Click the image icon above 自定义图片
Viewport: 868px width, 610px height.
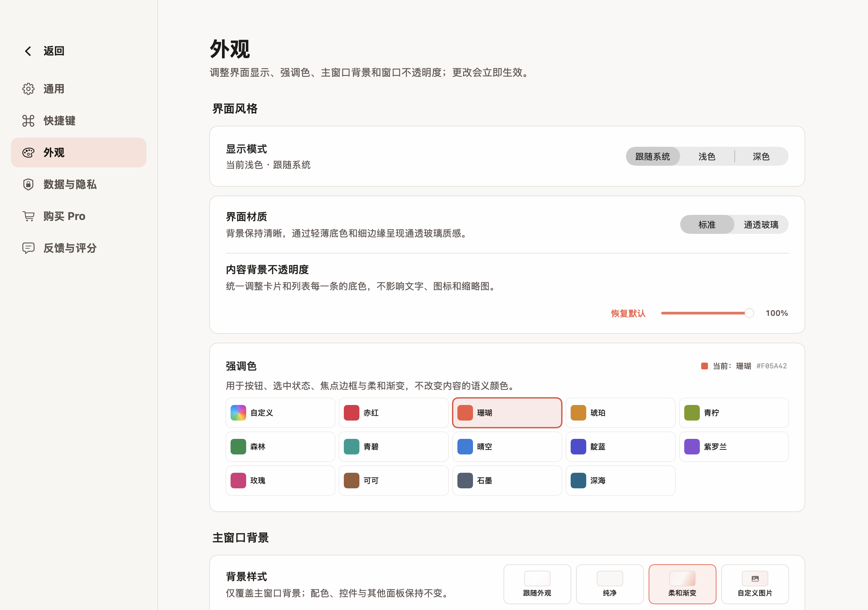click(x=755, y=578)
